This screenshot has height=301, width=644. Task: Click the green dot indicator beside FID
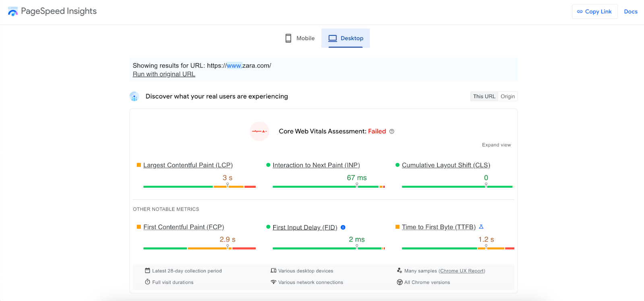coord(268,227)
